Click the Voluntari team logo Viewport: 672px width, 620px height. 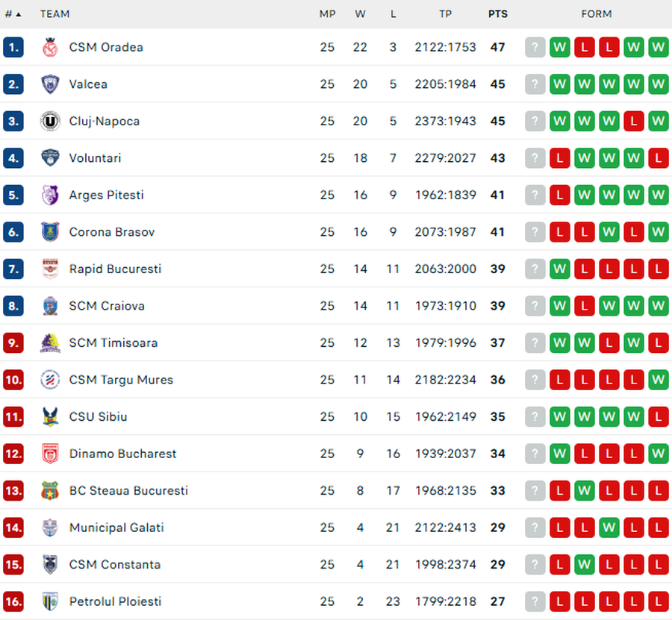tap(50, 158)
